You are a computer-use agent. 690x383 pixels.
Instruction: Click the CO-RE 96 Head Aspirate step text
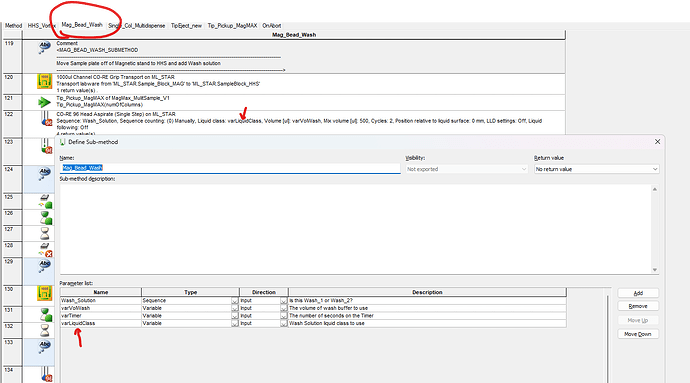coord(116,114)
